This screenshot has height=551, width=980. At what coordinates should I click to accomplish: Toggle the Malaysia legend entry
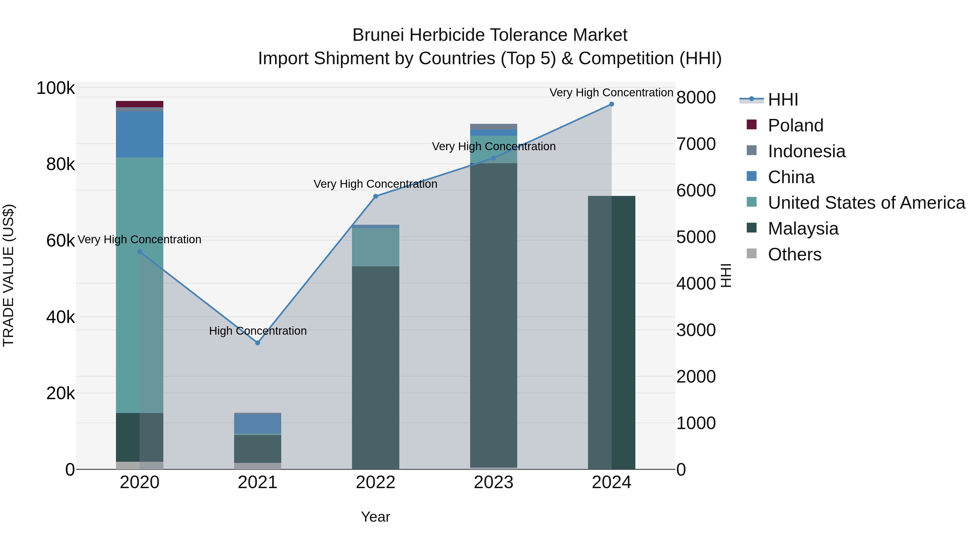tap(792, 228)
